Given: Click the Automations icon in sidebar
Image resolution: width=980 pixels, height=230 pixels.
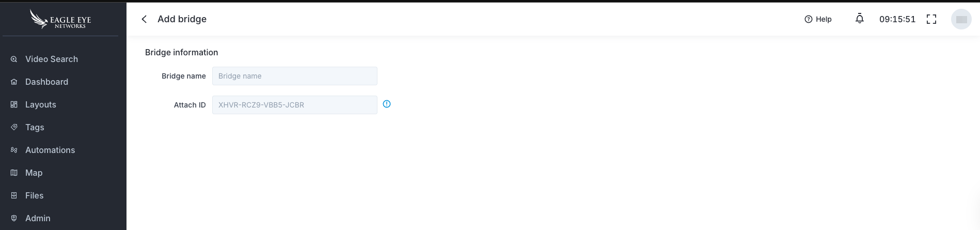Looking at the screenshot, I should [14, 150].
